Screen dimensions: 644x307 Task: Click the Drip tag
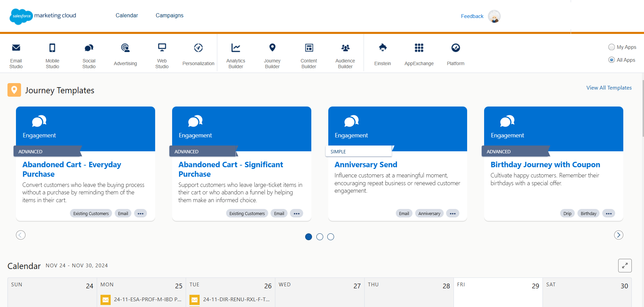pyautogui.click(x=567, y=213)
